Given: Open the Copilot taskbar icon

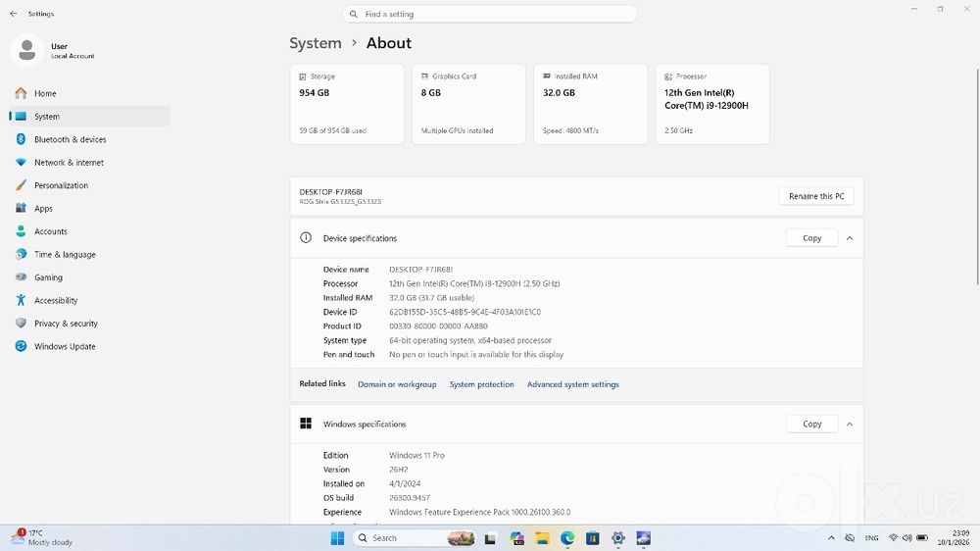Looking at the screenshot, I should tap(516, 538).
